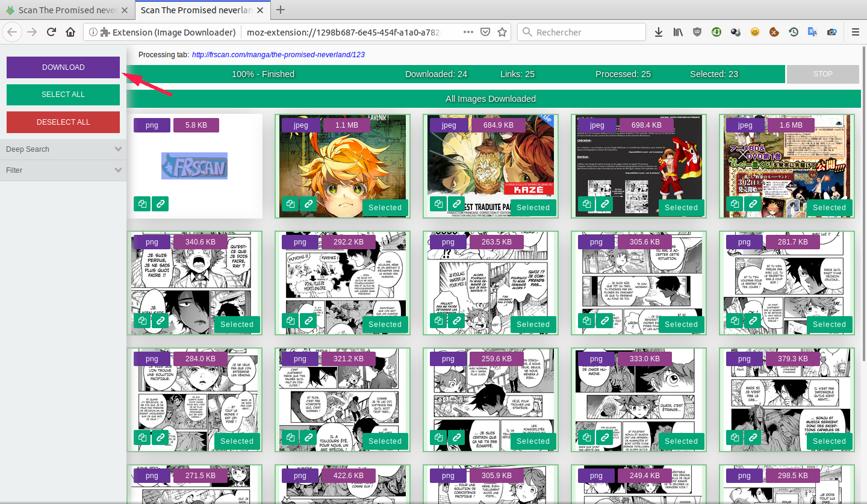Click the copy icon on the 259.6 KB image

click(x=438, y=438)
